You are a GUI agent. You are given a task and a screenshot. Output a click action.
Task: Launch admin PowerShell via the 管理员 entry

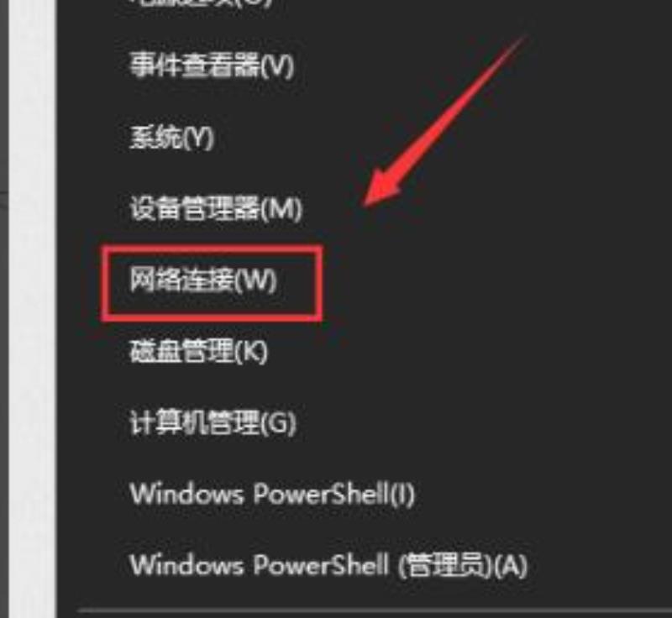[328, 565]
